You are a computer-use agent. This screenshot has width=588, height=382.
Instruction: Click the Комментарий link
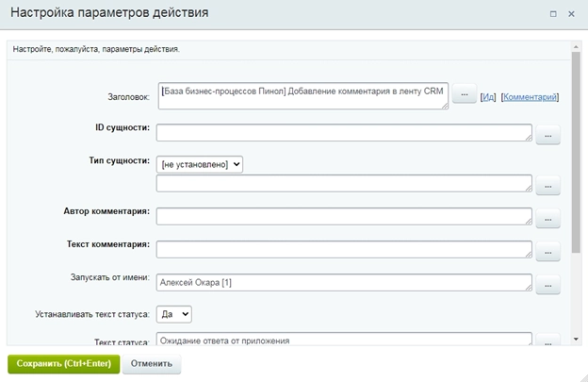pyautogui.click(x=530, y=97)
